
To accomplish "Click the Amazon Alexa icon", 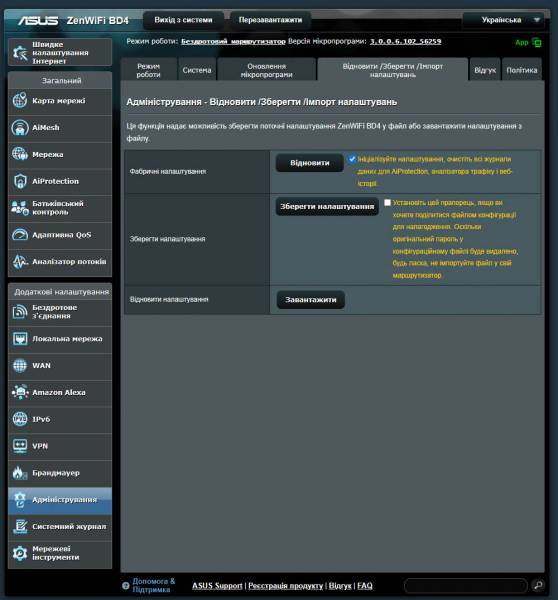I will click(x=20, y=392).
